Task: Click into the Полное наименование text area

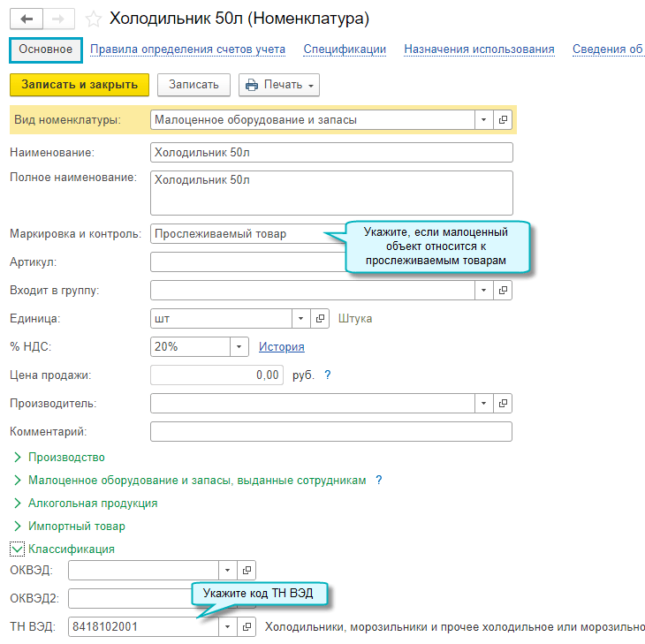Action: [331, 193]
